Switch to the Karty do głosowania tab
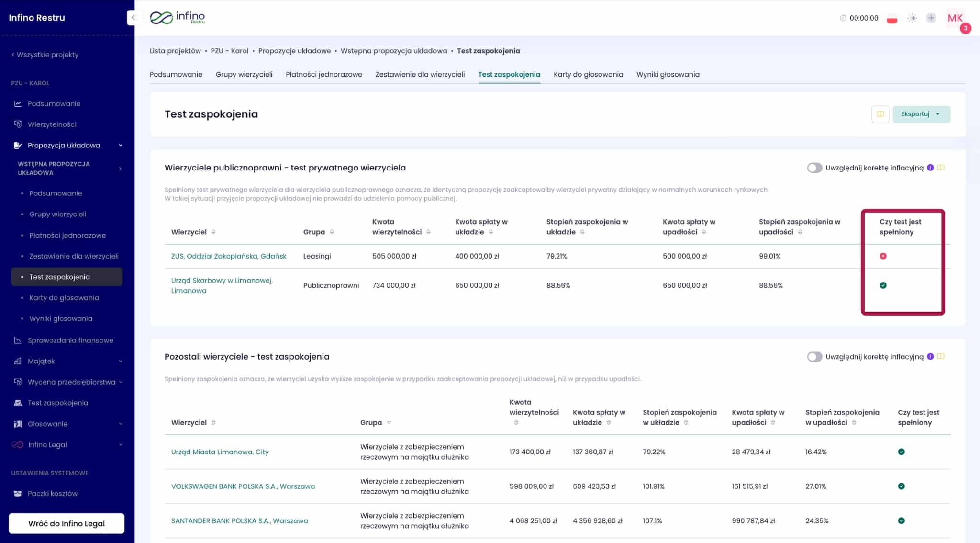Image resolution: width=980 pixels, height=543 pixels. tap(588, 74)
